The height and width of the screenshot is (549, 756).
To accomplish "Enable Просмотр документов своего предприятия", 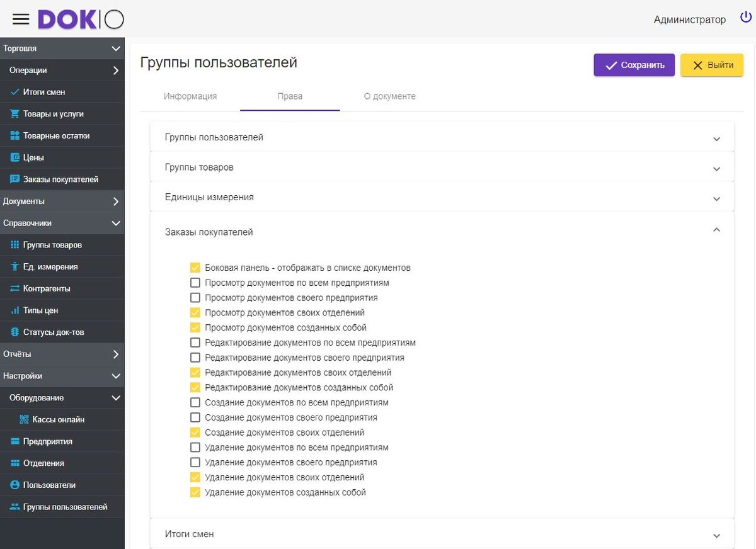I will 195,297.
